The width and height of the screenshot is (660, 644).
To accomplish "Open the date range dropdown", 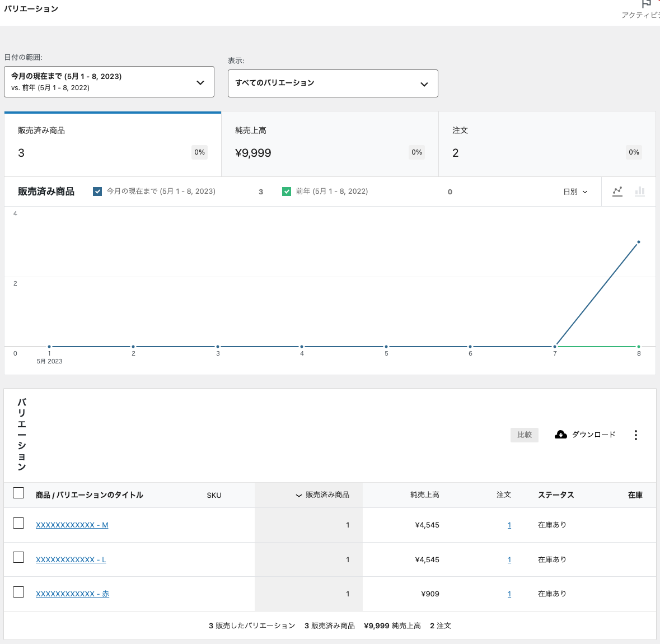I will pyautogui.click(x=109, y=82).
